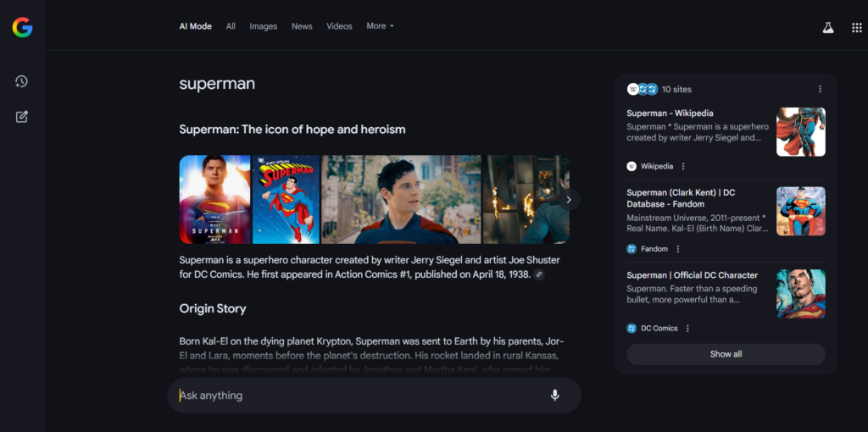Click the Google logo in the sidebar

click(23, 27)
